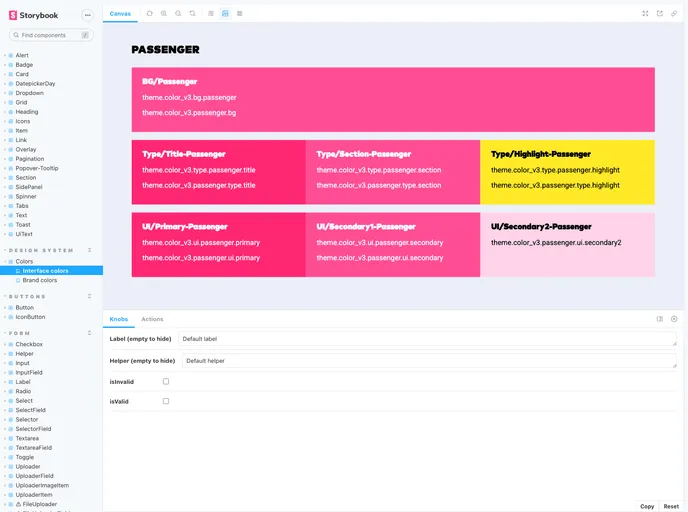Click the Type/Title-Passenger color swatch
The height and width of the screenshot is (512, 688).
pos(219,172)
